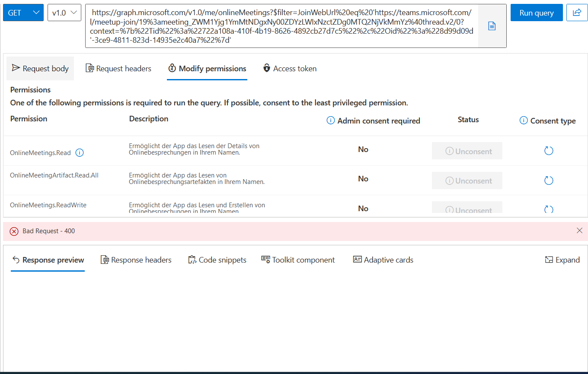Image resolution: width=588 pixels, height=374 pixels.
Task: Open the GET request method dropdown
Action: (x=23, y=13)
